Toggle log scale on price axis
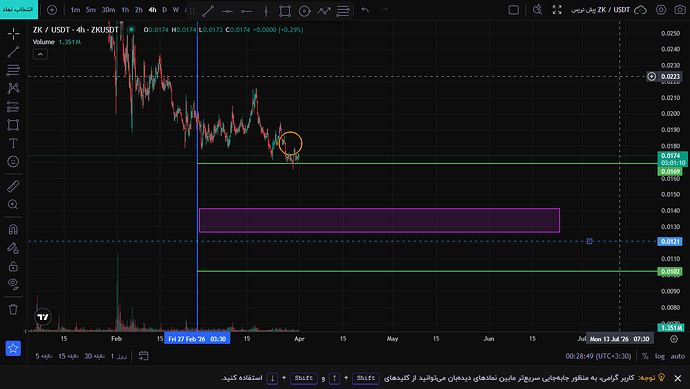 tap(660, 356)
